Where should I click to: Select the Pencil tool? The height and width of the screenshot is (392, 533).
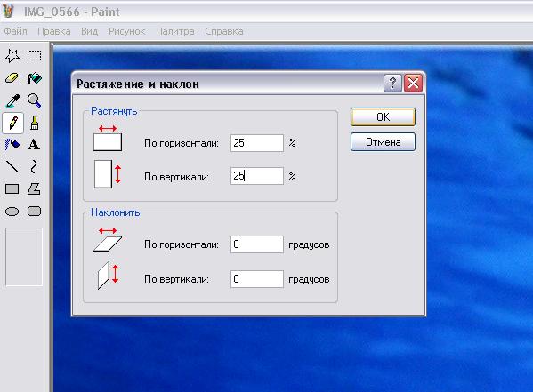click(12, 123)
